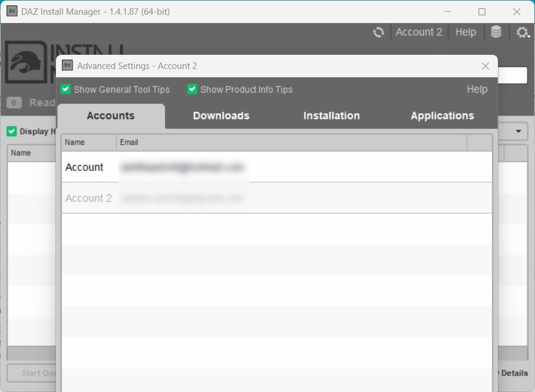535x392 pixels.
Task: Open the settings gear menu
Action: point(523,32)
